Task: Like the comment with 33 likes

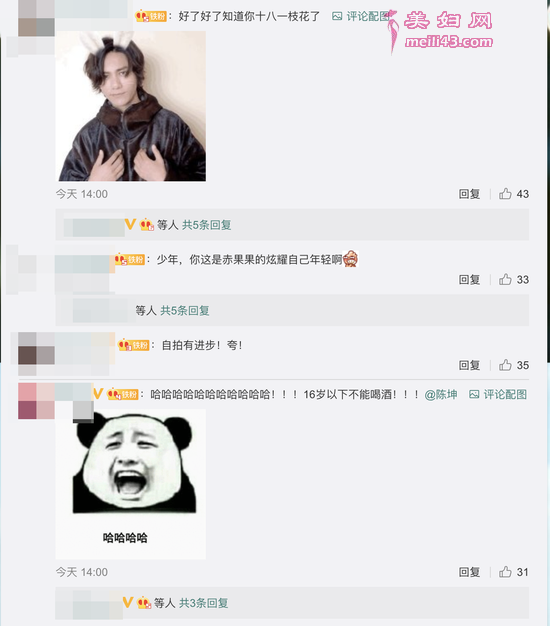Action: click(505, 279)
